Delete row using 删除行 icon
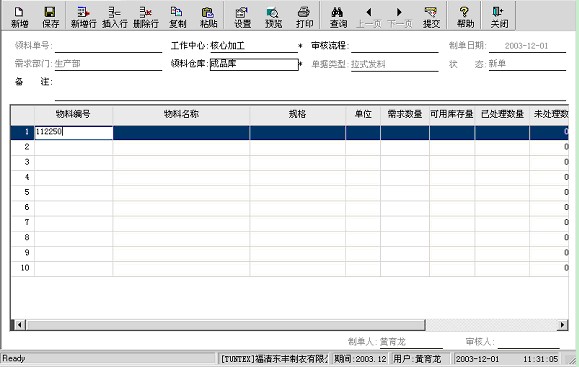The width and height of the screenshot is (579, 367). [146, 17]
